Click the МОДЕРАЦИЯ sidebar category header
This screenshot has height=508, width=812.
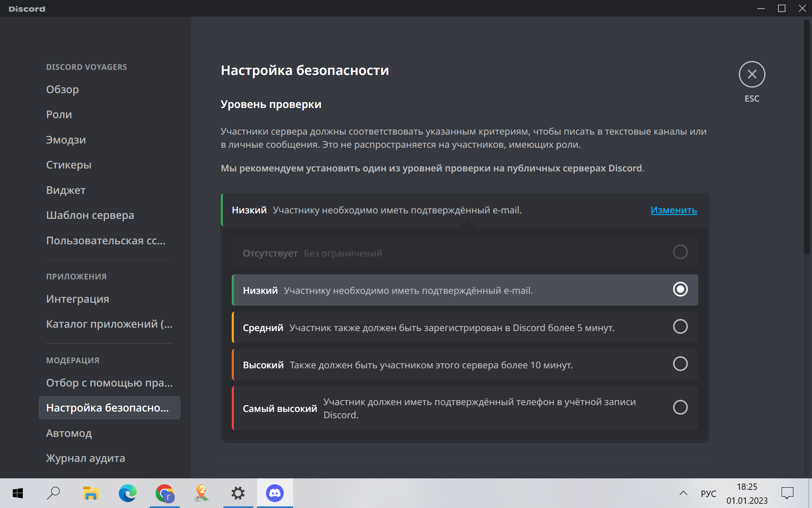pos(73,360)
